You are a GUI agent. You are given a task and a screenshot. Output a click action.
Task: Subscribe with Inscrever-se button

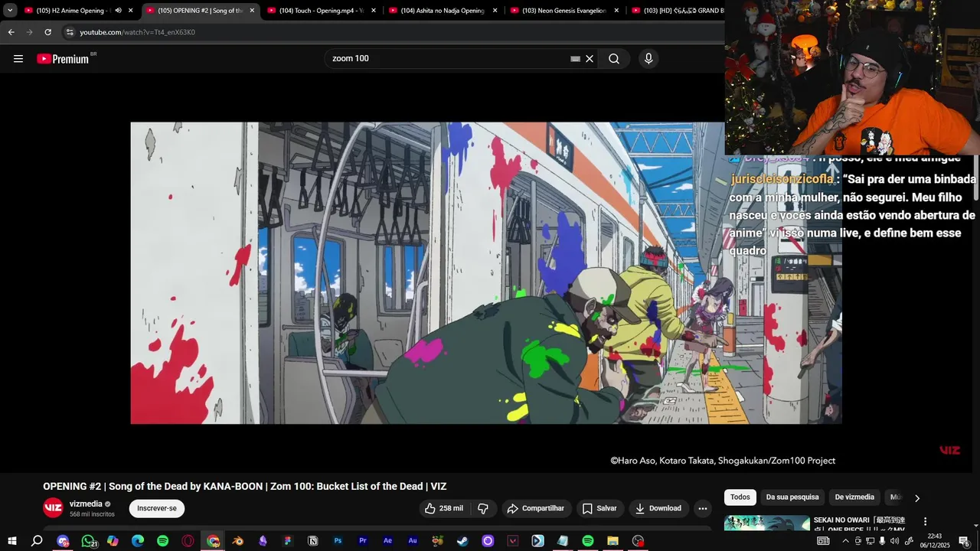click(157, 508)
